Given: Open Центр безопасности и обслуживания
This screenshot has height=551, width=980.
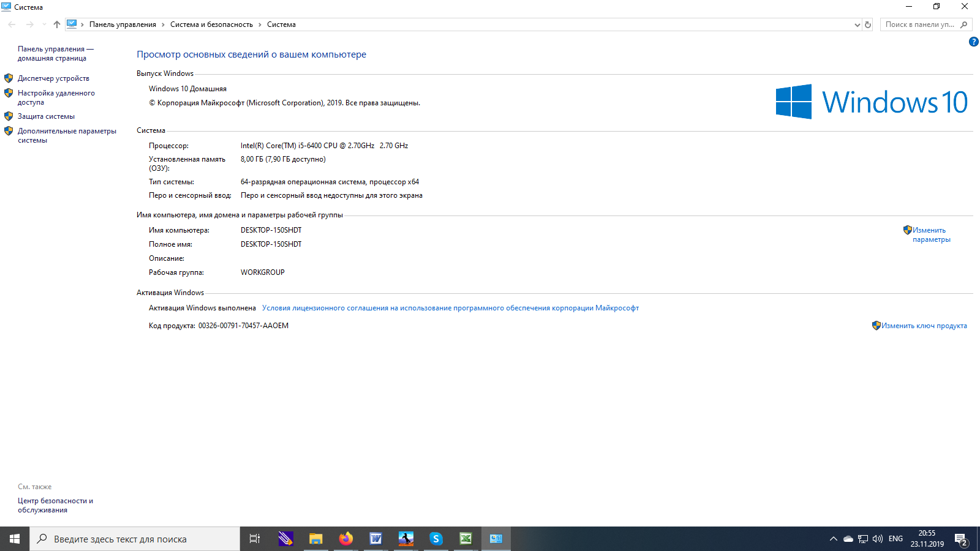Looking at the screenshot, I should coord(55,505).
